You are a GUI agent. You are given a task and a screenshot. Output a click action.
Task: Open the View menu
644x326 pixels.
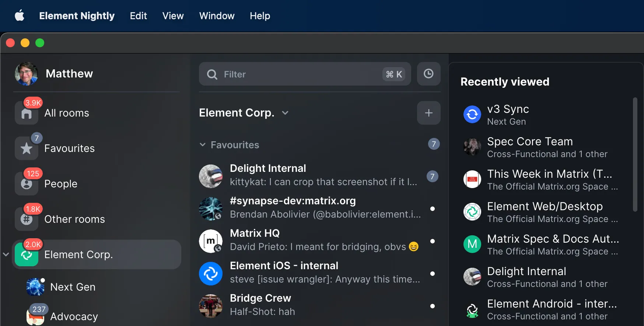click(173, 16)
